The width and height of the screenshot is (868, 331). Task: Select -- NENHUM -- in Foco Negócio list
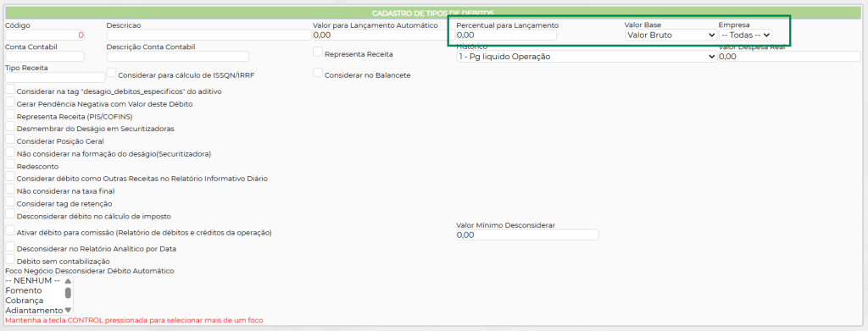pyautogui.click(x=32, y=281)
